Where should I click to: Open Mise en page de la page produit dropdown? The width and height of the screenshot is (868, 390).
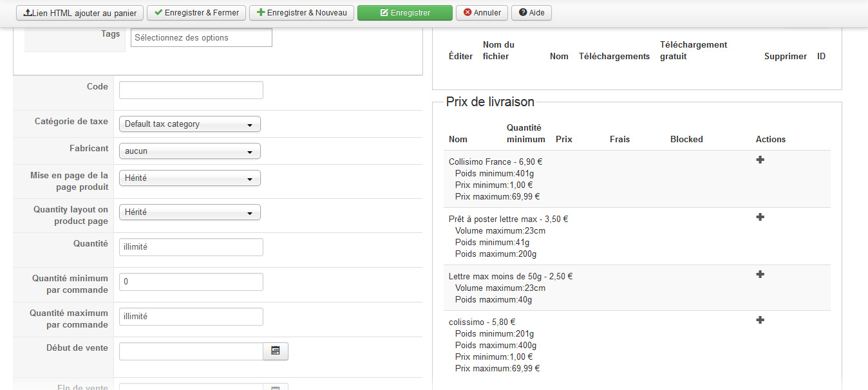pyautogui.click(x=190, y=178)
